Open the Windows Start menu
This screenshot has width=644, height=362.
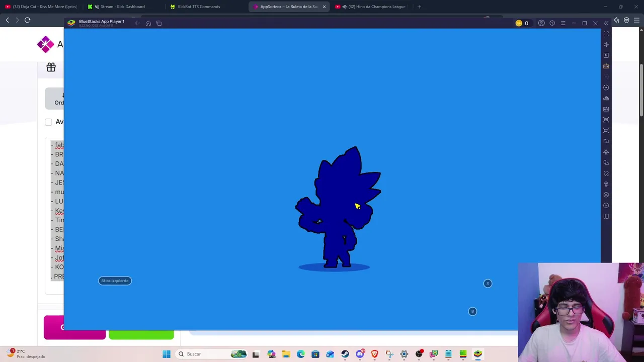[167, 354]
